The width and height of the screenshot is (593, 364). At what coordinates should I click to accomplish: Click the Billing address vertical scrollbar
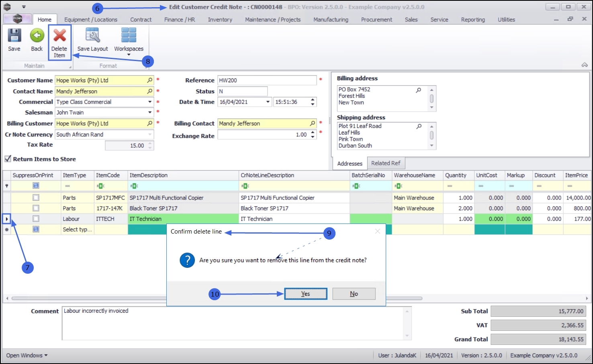coord(431,99)
